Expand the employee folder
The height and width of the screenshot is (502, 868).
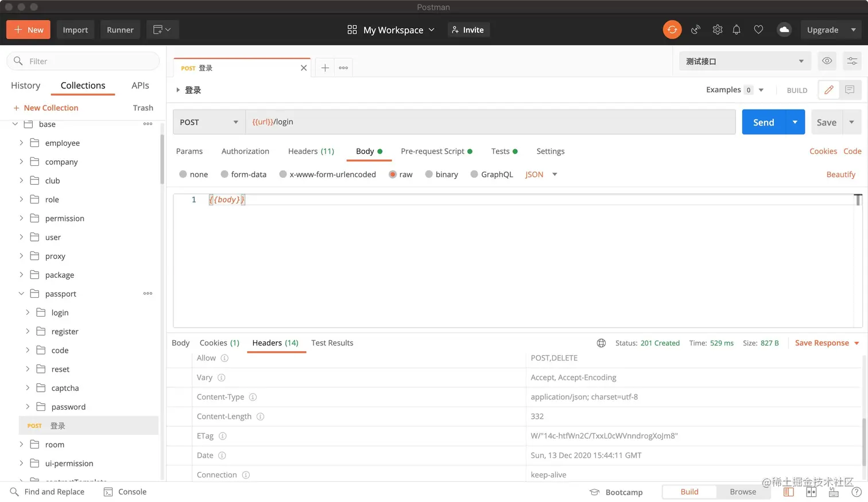tap(21, 143)
